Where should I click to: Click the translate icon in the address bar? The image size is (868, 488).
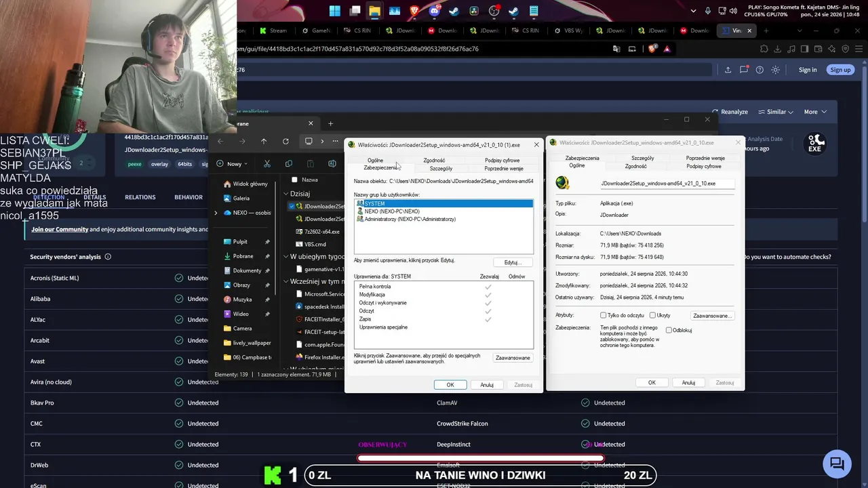click(x=616, y=49)
